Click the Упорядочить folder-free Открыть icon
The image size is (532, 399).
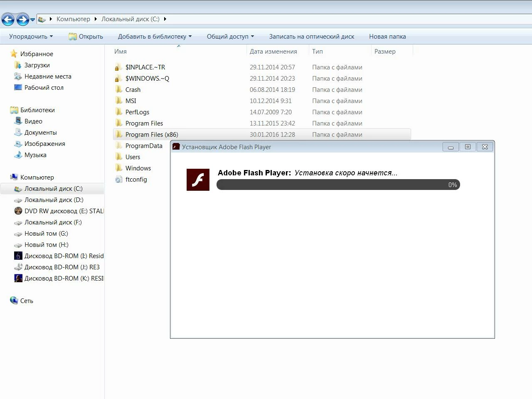[x=72, y=37]
